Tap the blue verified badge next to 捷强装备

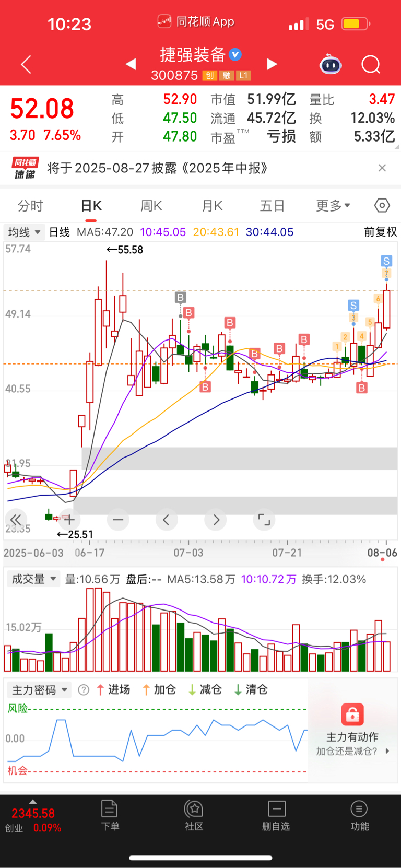235,54
